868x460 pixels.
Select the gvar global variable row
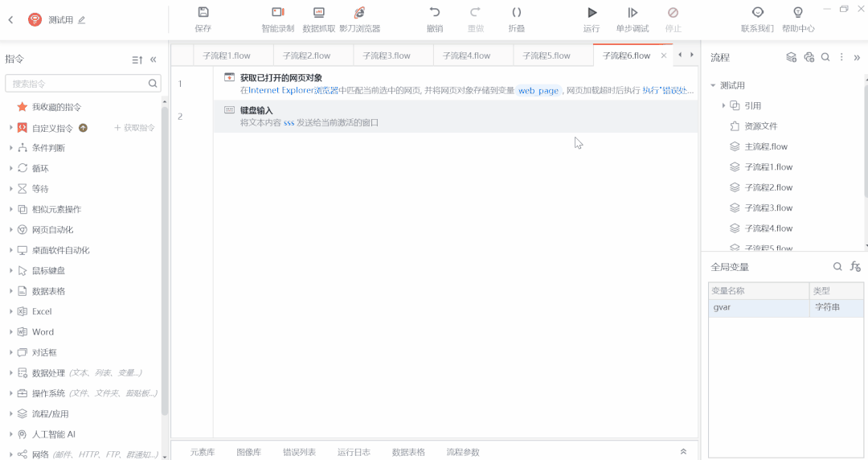pos(786,307)
